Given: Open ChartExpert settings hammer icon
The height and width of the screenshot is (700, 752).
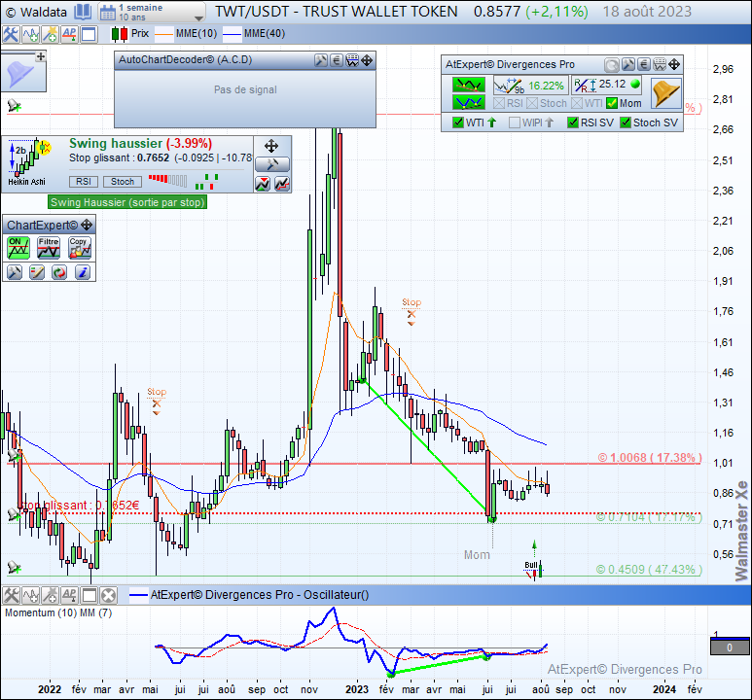Looking at the screenshot, I should 15,272.
